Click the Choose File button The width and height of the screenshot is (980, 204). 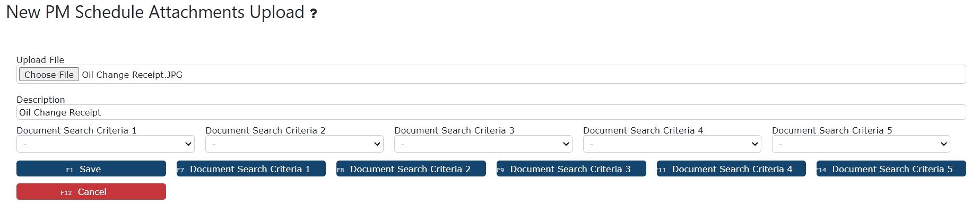tap(49, 75)
